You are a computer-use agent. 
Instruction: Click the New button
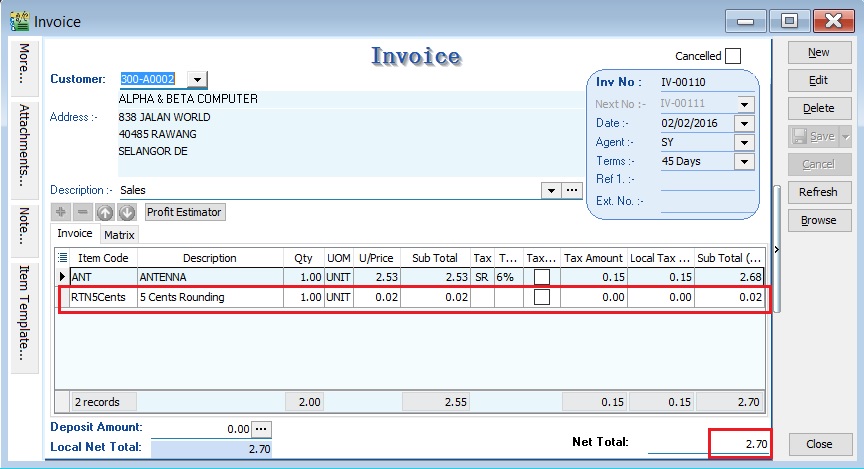(x=818, y=52)
